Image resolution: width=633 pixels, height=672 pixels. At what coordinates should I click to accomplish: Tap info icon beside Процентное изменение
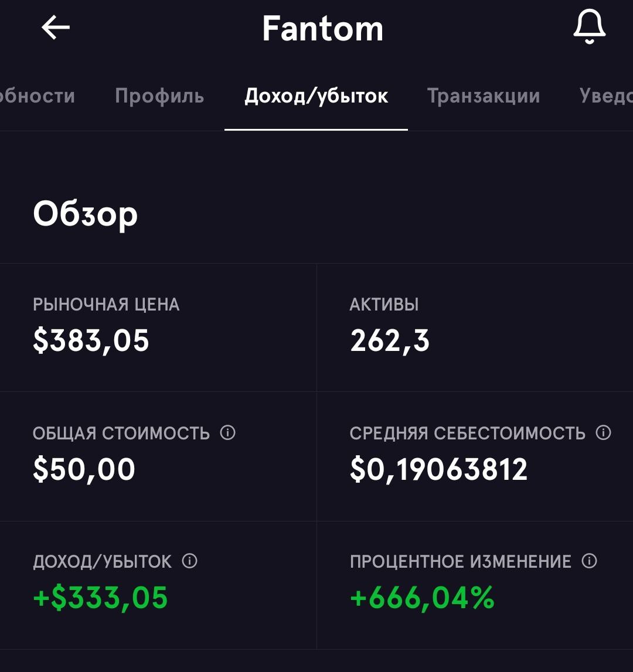coord(589,561)
